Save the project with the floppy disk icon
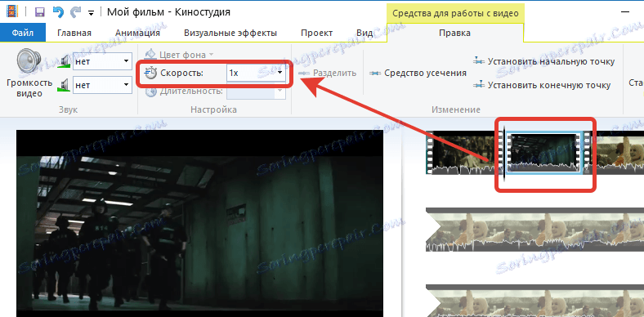Screen dimensions: 644x317 click(40, 12)
